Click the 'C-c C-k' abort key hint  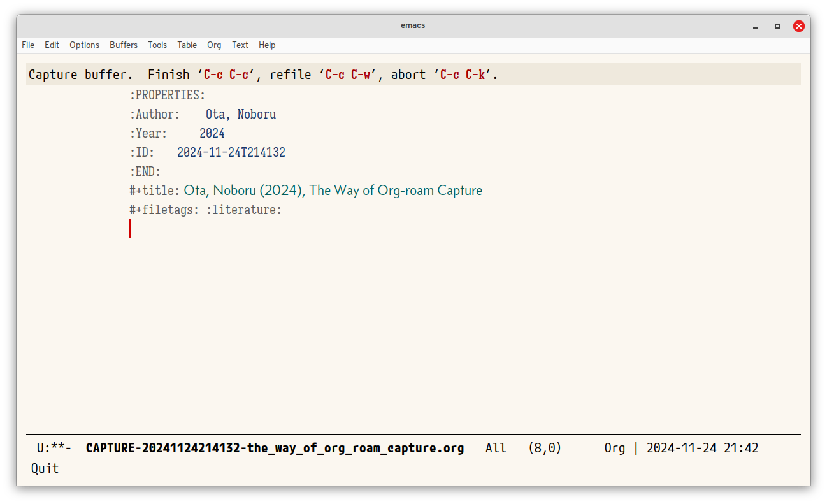click(x=463, y=75)
